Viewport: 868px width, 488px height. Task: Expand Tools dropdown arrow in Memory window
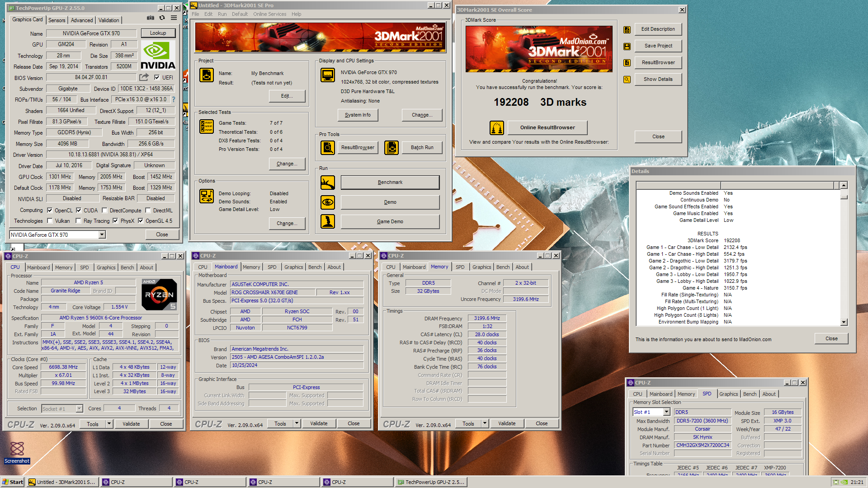point(485,423)
